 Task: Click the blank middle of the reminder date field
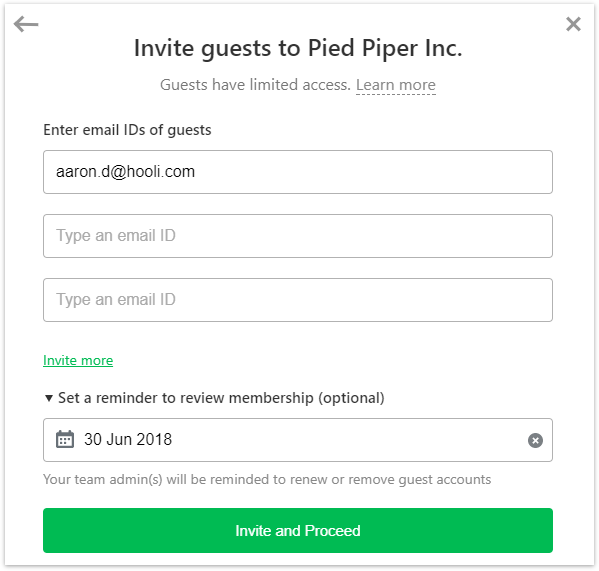[344, 440]
